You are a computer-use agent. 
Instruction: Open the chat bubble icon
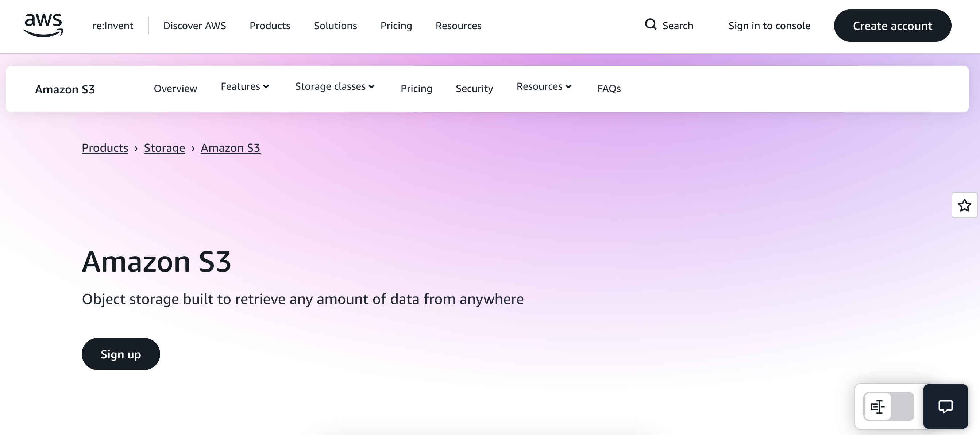tap(945, 407)
